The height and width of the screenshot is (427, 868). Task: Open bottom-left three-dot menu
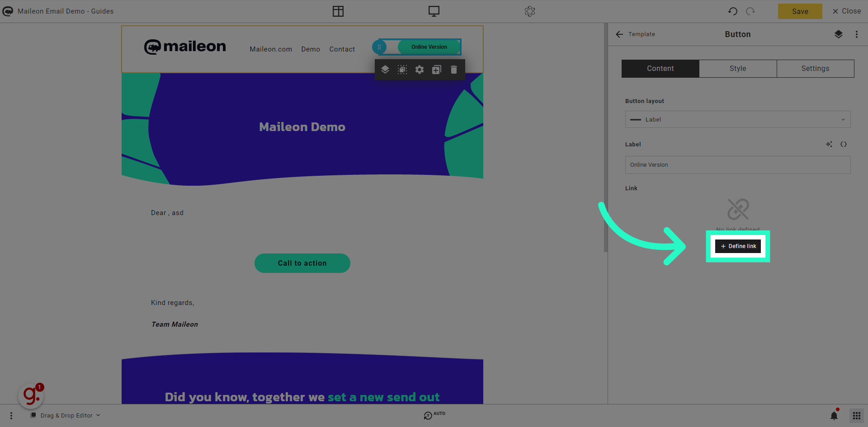pyautogui.click(x=11, y=416)
